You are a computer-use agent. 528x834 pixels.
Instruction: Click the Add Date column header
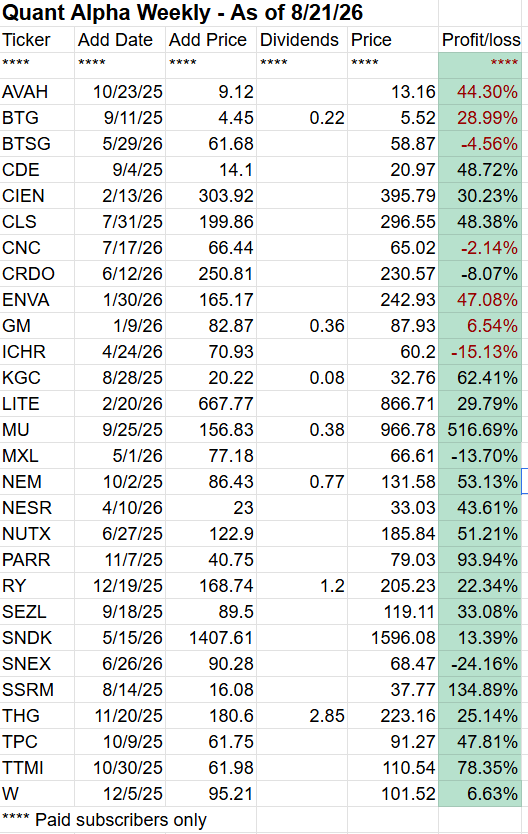tap(120, 40)
